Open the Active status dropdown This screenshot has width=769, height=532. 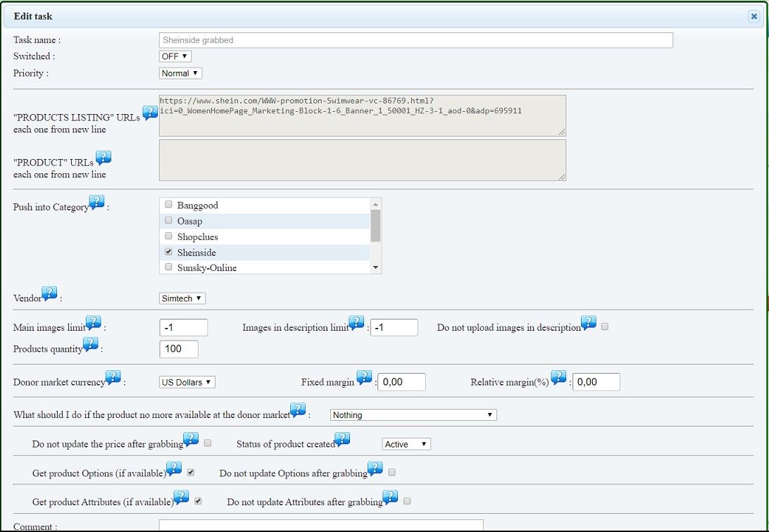(x=406, y=444)
